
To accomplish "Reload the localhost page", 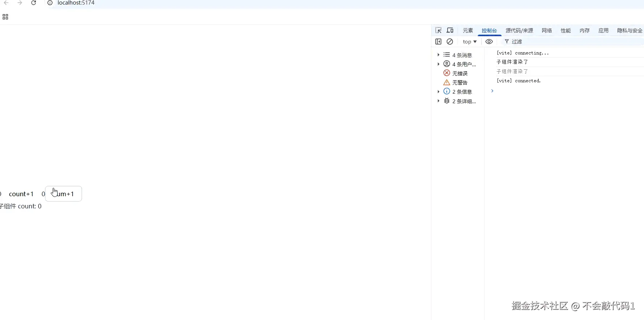I will tap(34, 3).
